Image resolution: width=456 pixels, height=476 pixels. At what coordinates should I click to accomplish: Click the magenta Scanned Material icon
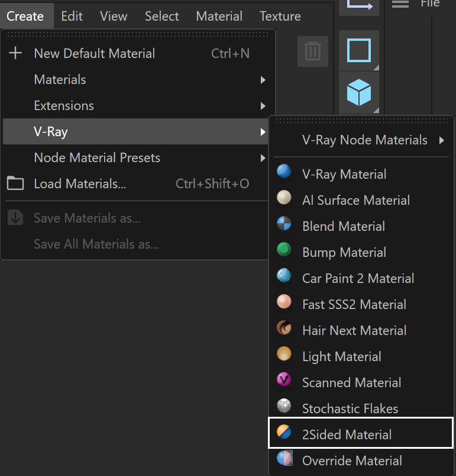284,380
